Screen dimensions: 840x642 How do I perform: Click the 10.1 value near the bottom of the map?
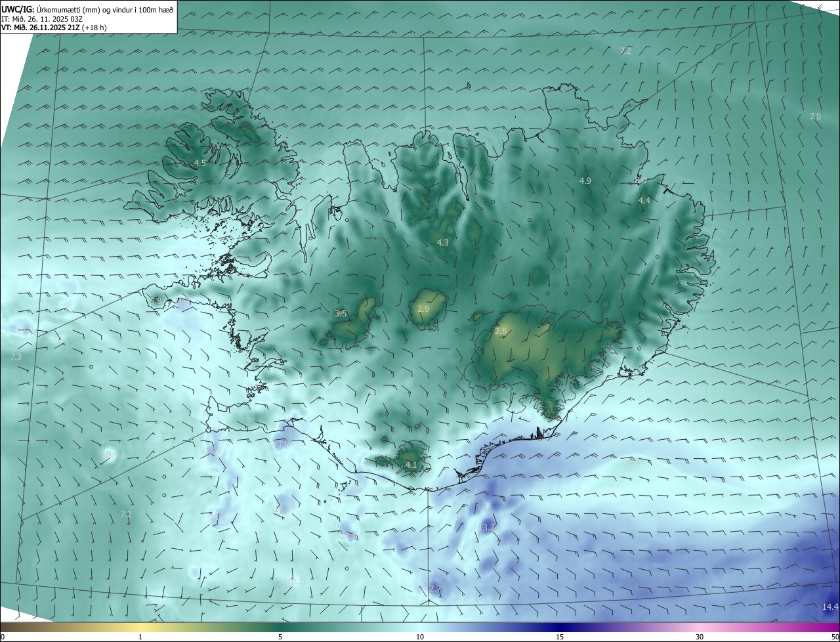(x=295, y=582)
